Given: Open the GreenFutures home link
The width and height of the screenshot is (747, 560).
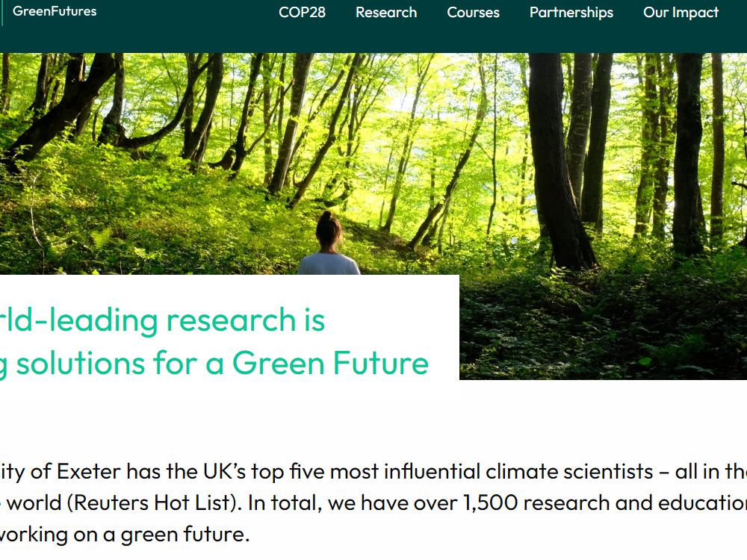Looking at the screenshot, I should (55, 11).
